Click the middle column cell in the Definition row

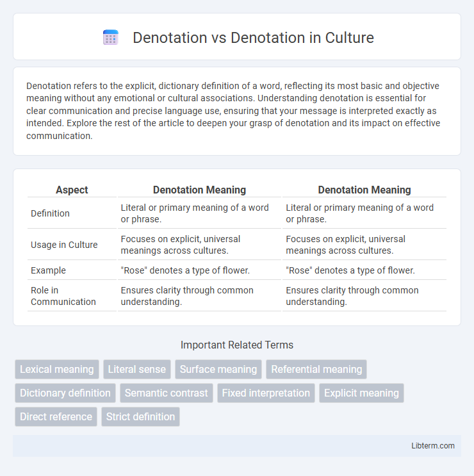199,213
